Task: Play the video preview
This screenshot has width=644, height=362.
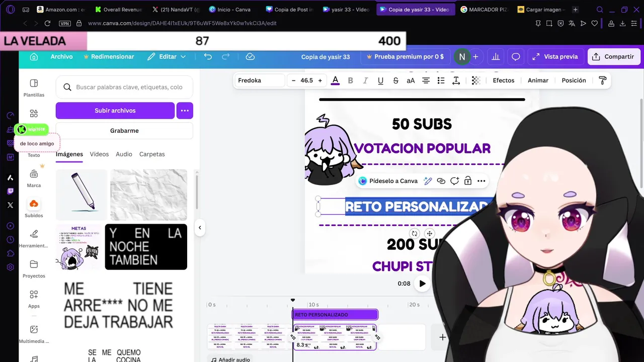Action: (422, 284)
